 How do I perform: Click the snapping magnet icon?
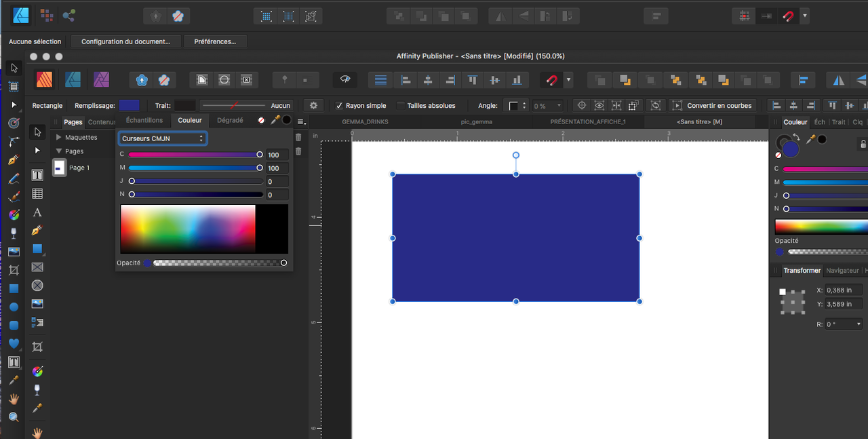[x=553, y=80]
